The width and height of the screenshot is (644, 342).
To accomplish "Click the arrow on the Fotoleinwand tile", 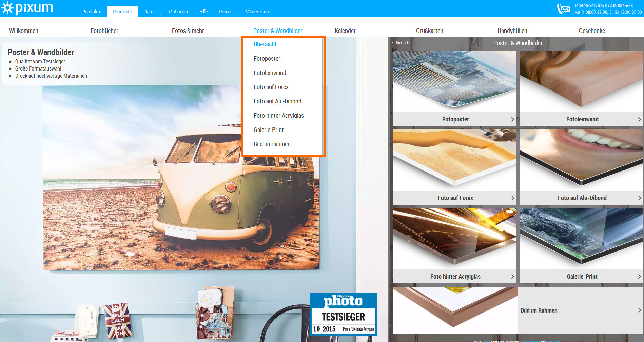I will pos(639,119).
